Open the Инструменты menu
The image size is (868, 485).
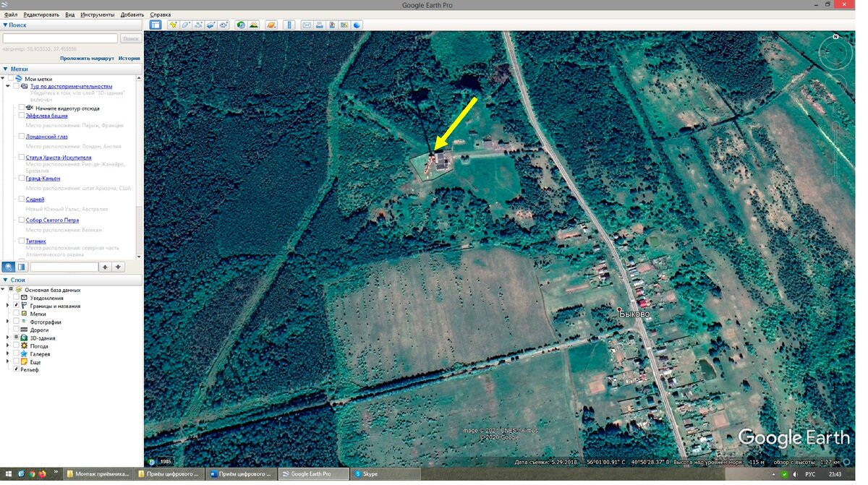coord(98,14)
